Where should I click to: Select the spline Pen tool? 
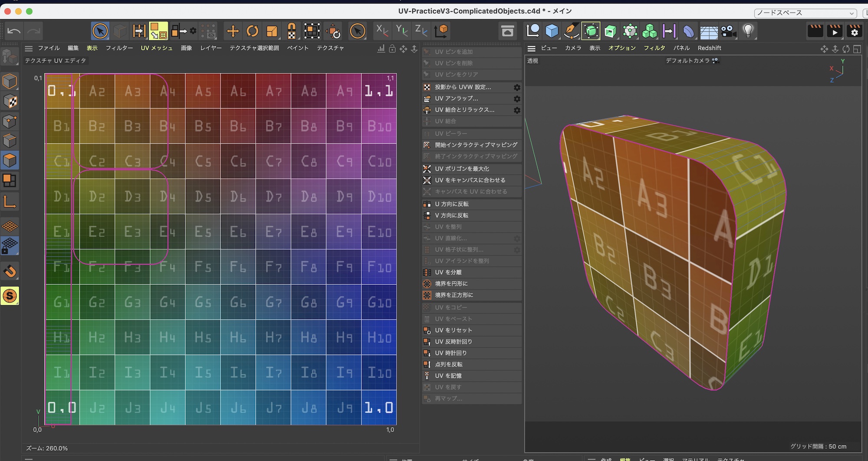point(571,31)
